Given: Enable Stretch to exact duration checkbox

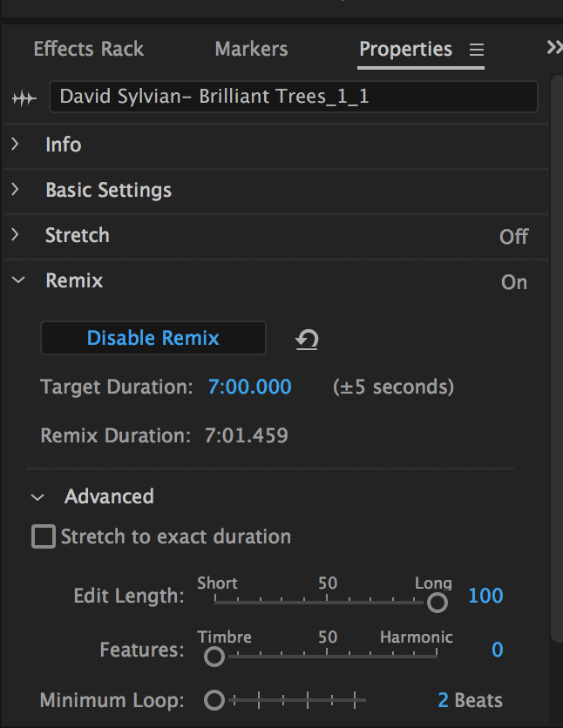Looking at the screenshot, I should click(x=44, y=536).
